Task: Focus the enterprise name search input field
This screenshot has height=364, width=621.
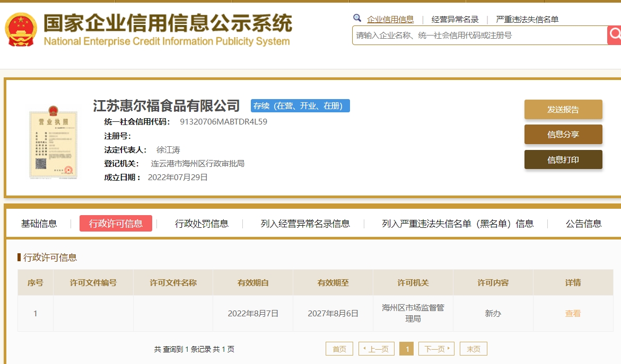Action: (479, 35)
